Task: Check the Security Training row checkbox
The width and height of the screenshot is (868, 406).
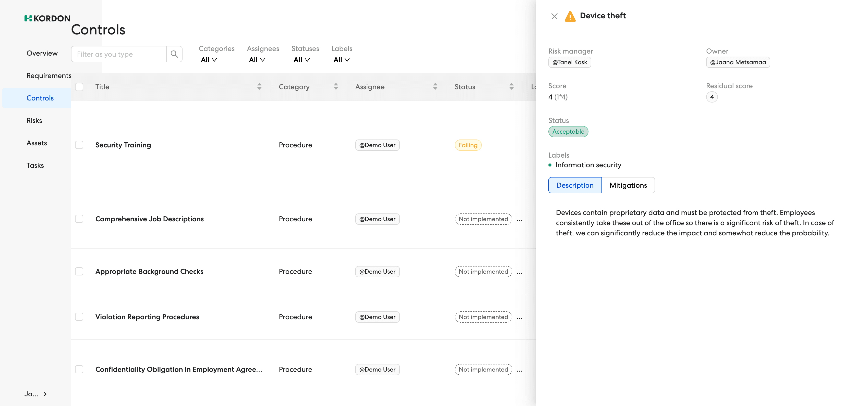Action: (x=79, y=145)
